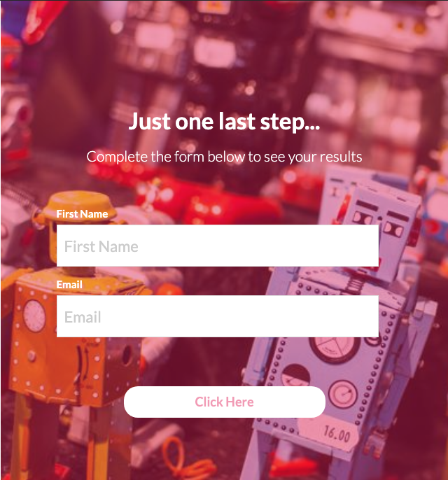
Task: Submit the form with Click Here button
Action: [x=225, y=402]
